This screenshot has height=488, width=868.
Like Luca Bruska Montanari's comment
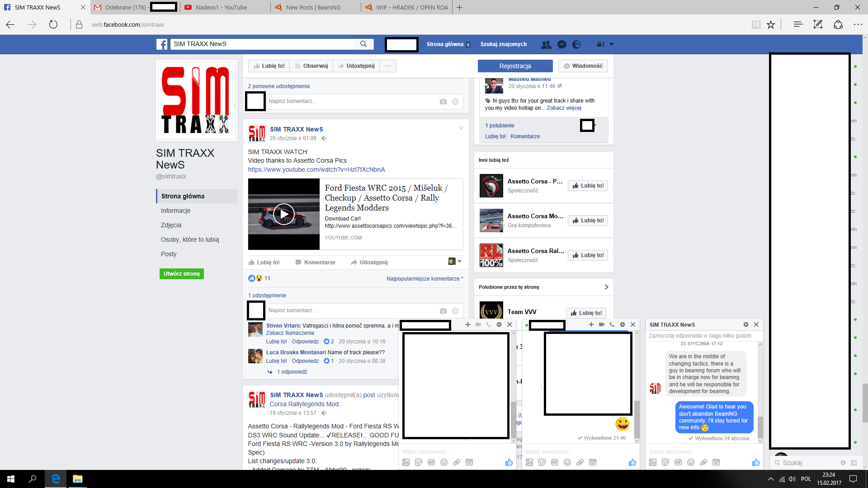coord(276,361)
